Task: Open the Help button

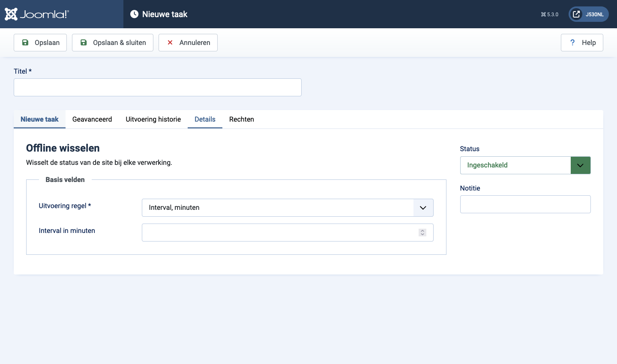Action: click(x=582, y=42)
